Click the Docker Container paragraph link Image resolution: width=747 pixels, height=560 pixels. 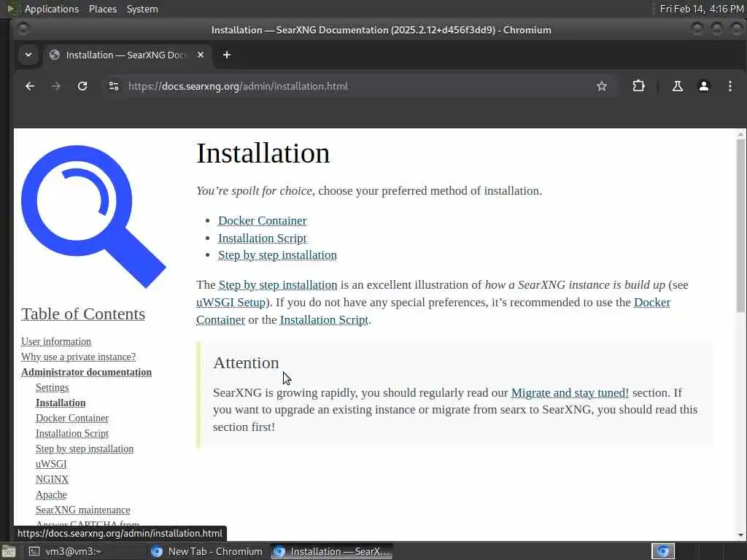click(651, 303)
